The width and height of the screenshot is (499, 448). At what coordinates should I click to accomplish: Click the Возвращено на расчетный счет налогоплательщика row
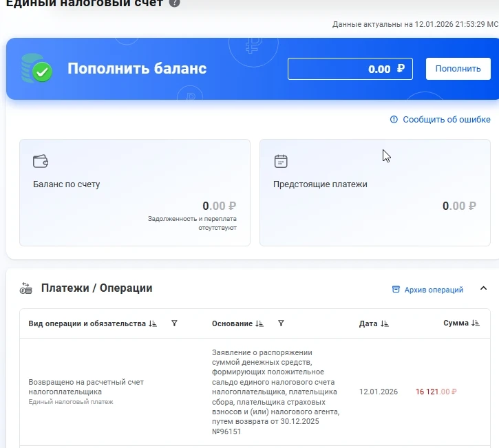coord(255,392)
